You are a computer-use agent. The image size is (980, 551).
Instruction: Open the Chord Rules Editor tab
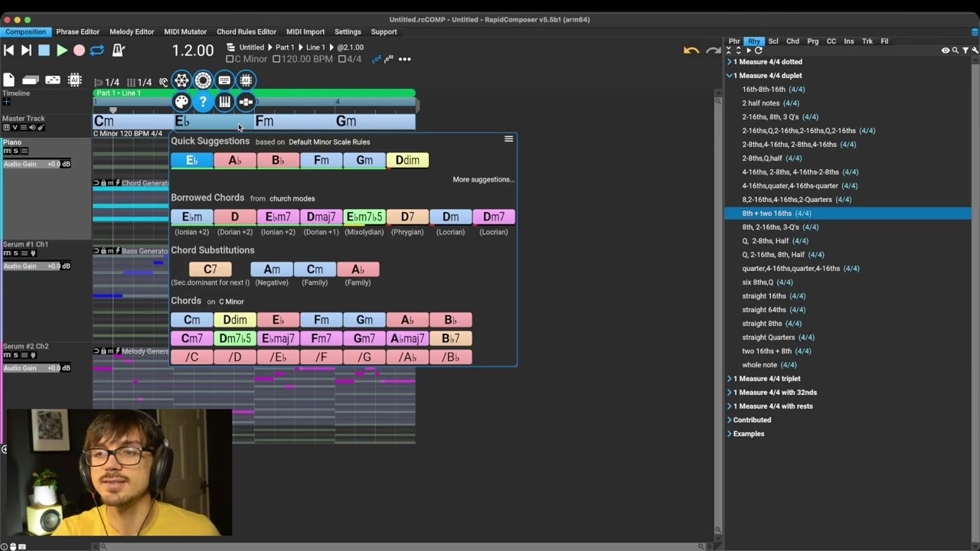(247, 32)
